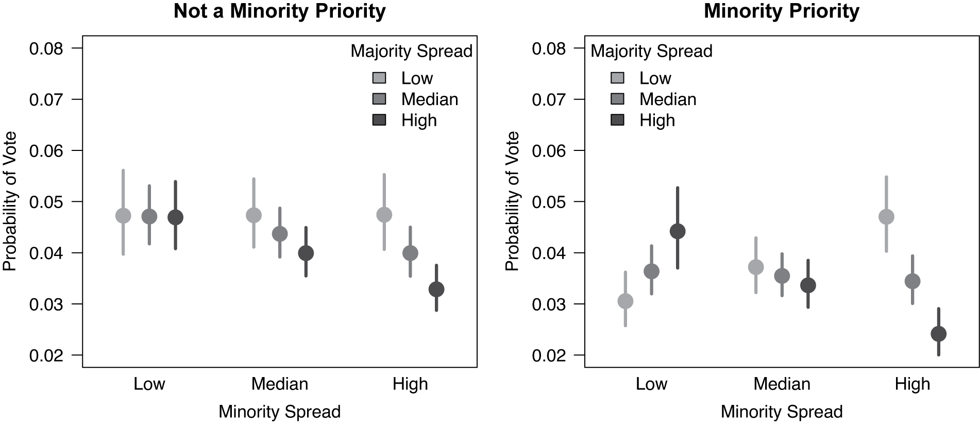The image size is (980, 426).
Task: Click darkest dot at High spread, left chart
Action: [x=436, y=289]
